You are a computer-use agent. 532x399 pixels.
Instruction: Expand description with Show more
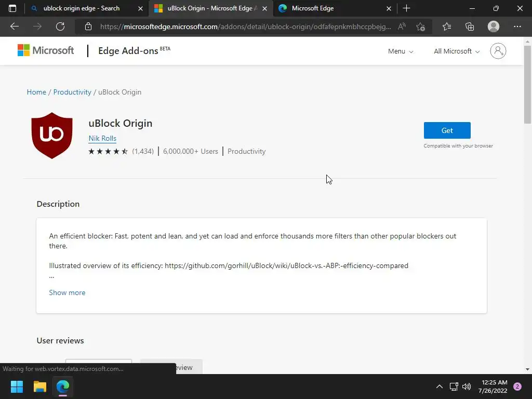tap(67, 292)
